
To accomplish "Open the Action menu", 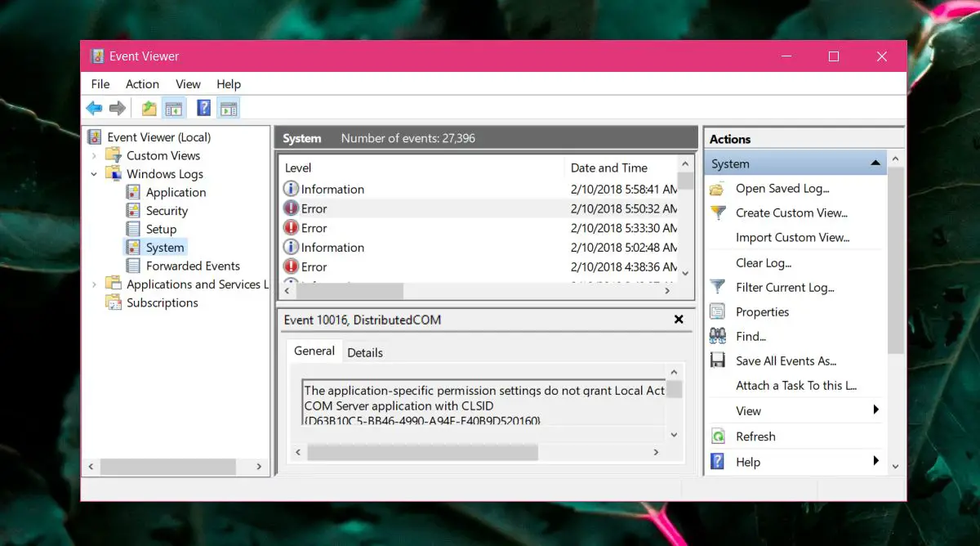I will click(142, 84).
